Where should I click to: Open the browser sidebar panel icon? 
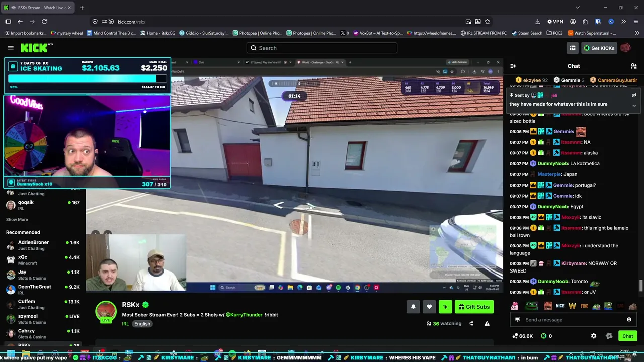[8, 22]
